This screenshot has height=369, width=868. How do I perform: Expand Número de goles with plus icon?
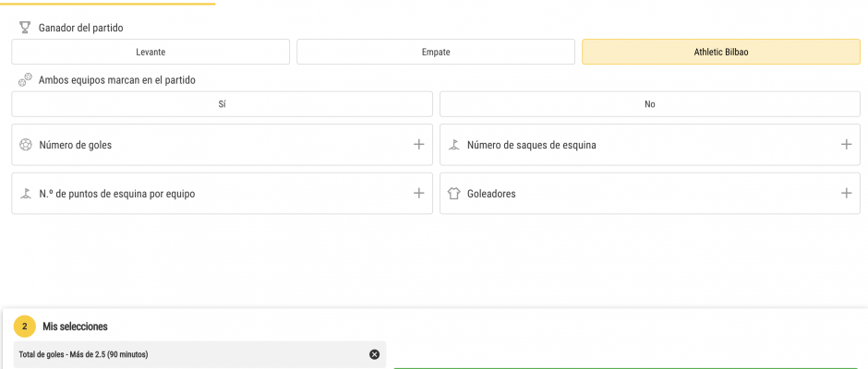(x=419, y=145)
